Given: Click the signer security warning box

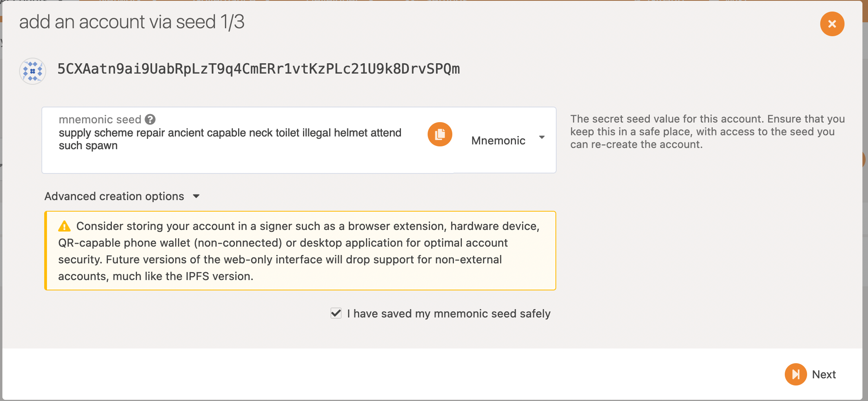Looking at the screenshot, I should (300, 251).
